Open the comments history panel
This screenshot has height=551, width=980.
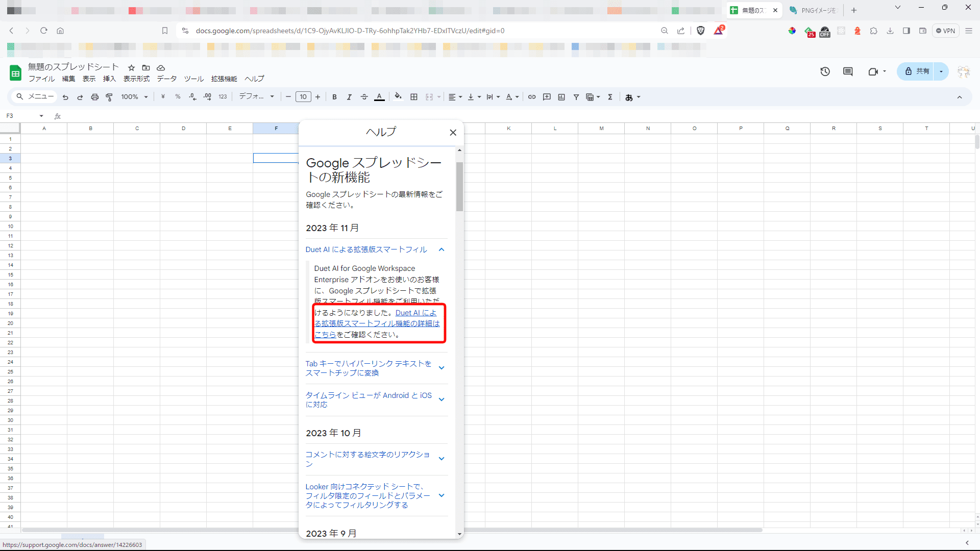pyautogui.click(x=848, y=72)
